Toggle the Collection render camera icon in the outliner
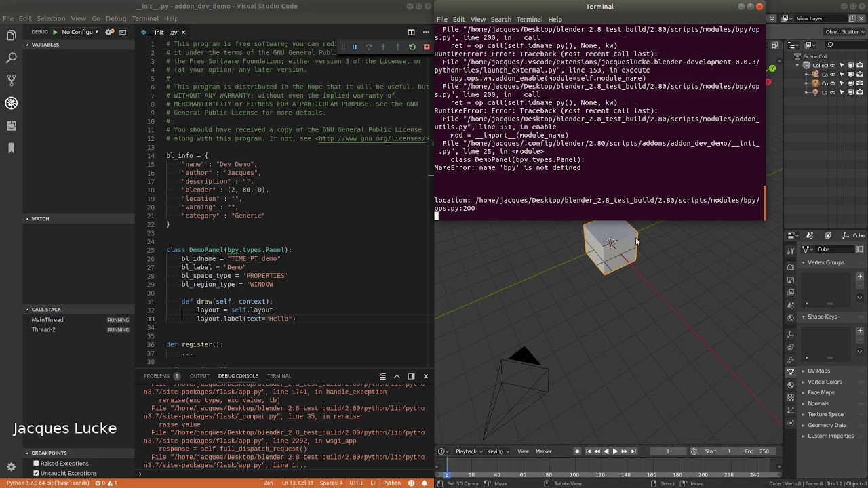Image resolution: width=868 pixels, height=488 pixels. [x=859, y=66]
